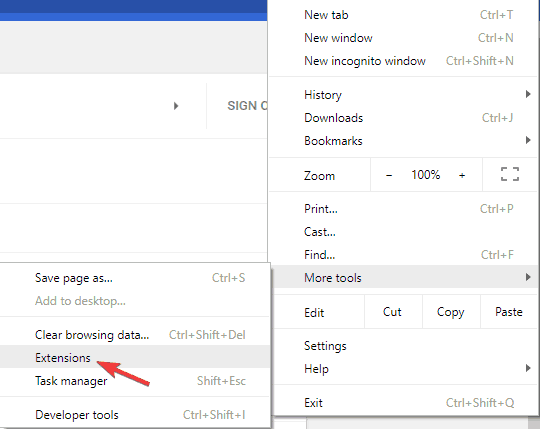Select Print... from the menu
This screenshot has height=429, width=540.
tap(403, 209)
